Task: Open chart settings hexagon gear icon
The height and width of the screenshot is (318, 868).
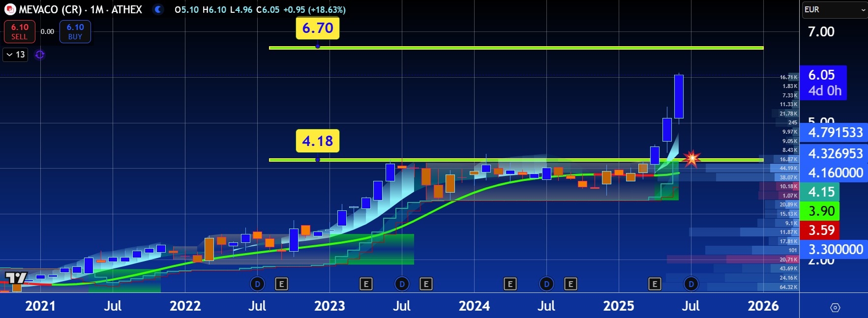Action: coord(835,308)
